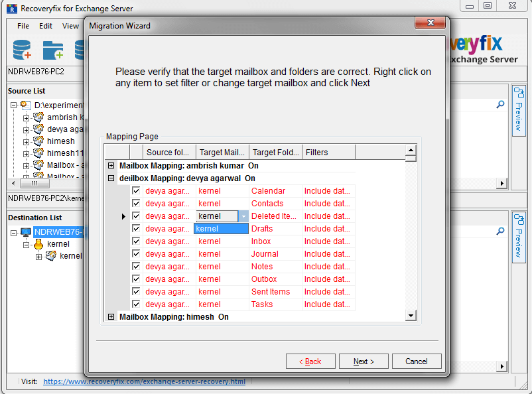This screenshot has width=532, height=394.
Task: Click the Cancel button
Action: click(417, 361)
